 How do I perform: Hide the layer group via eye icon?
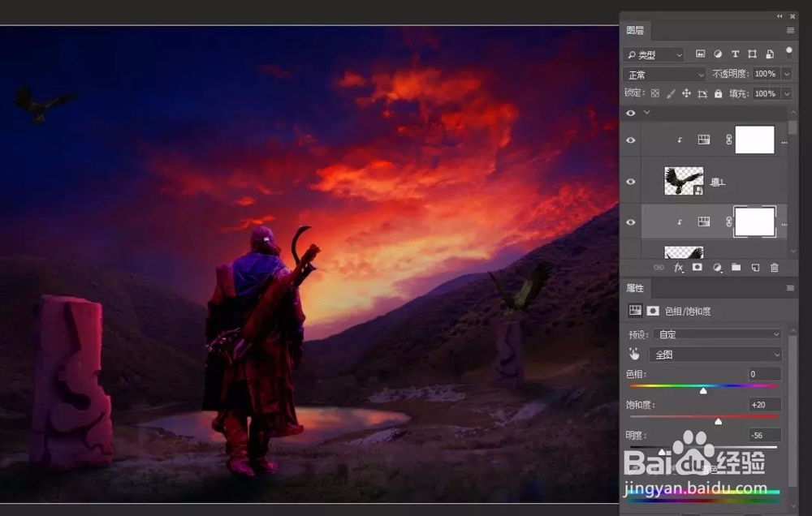[x=630, y=113]
